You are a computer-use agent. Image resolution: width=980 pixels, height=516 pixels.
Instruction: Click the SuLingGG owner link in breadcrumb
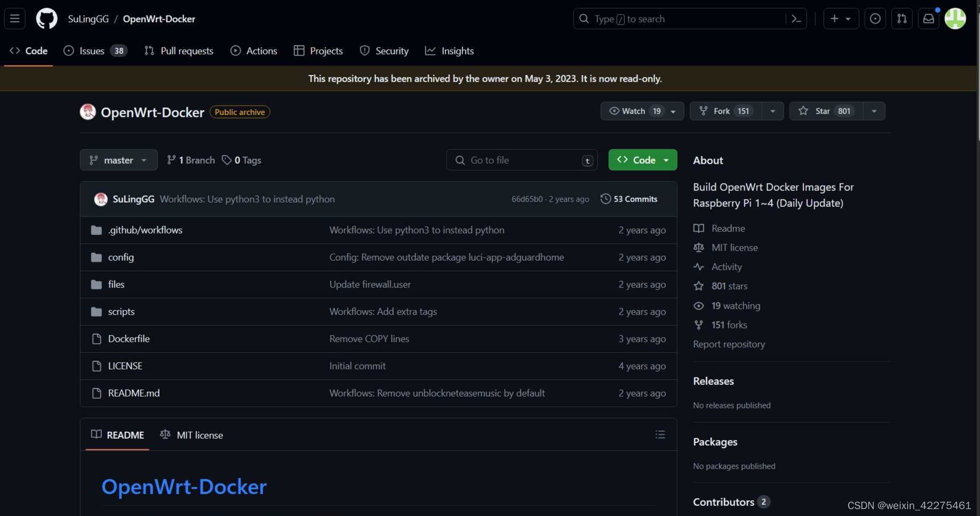[x=89, y=19]
